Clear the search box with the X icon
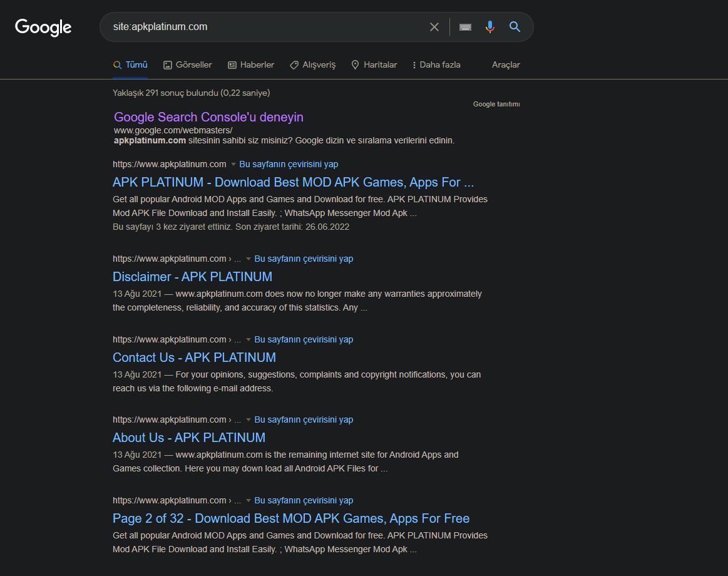The height and width of the screenshot is (576, 728). point(434,27)
